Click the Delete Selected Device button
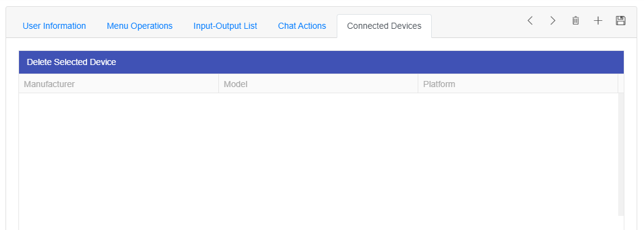The image size is (644, 230). point(72,63)
